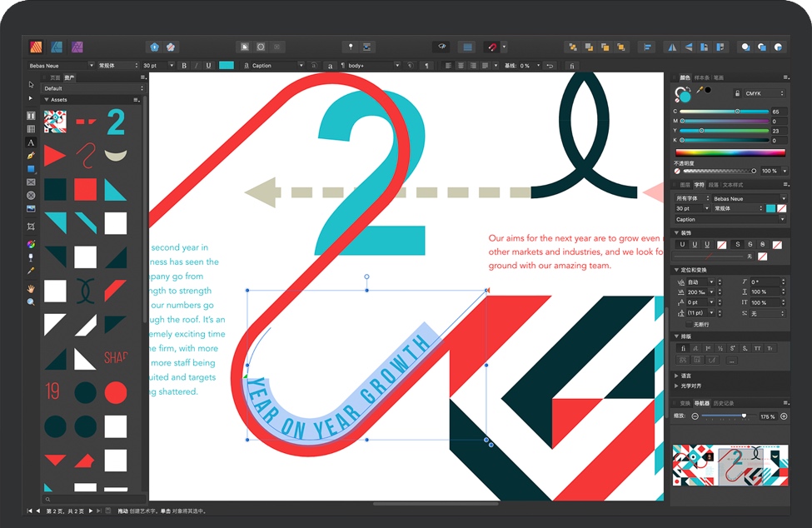Click the Flip Horizontal toolbar icon
812x528 pixels.
click(670, 47)
